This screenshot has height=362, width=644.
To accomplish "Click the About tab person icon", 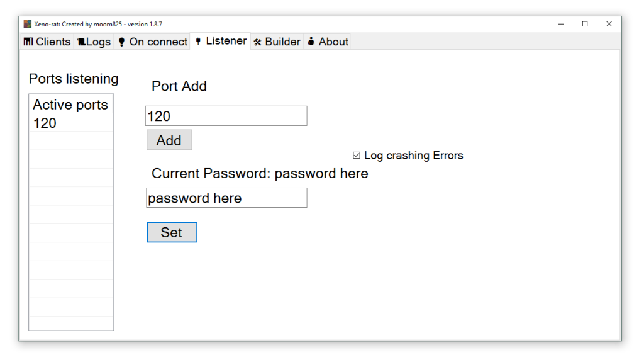I will [311, 42].
